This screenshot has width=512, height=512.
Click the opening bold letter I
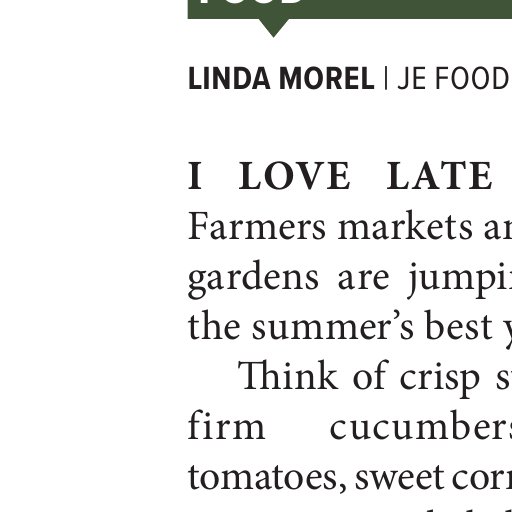(x=195, y=176)
